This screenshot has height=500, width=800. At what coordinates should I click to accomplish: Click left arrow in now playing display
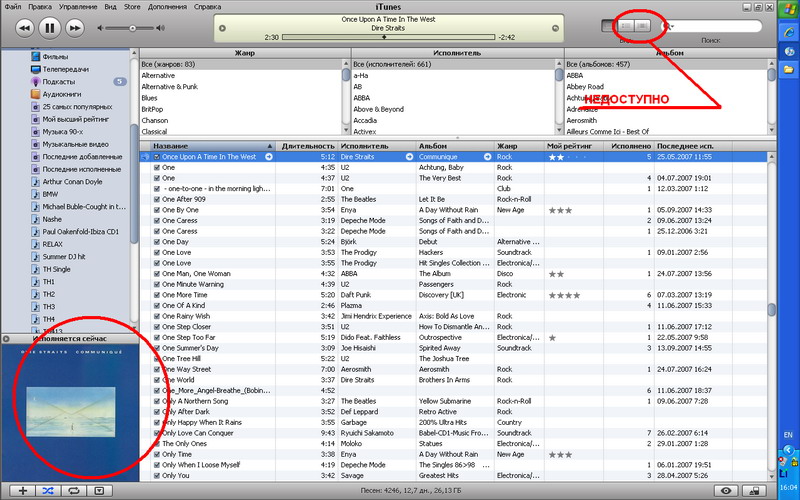[222, 28]
